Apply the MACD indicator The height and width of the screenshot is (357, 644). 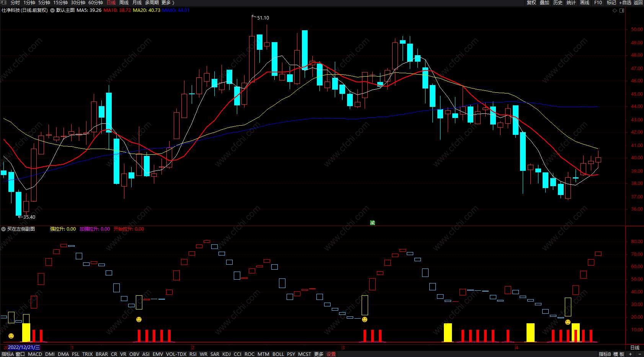pos(35,354)
